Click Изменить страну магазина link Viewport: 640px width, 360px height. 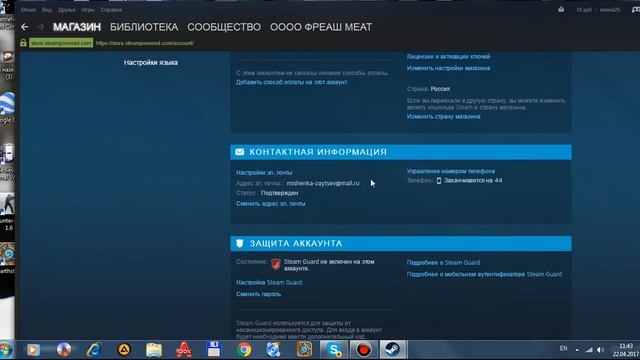(443, 116)
